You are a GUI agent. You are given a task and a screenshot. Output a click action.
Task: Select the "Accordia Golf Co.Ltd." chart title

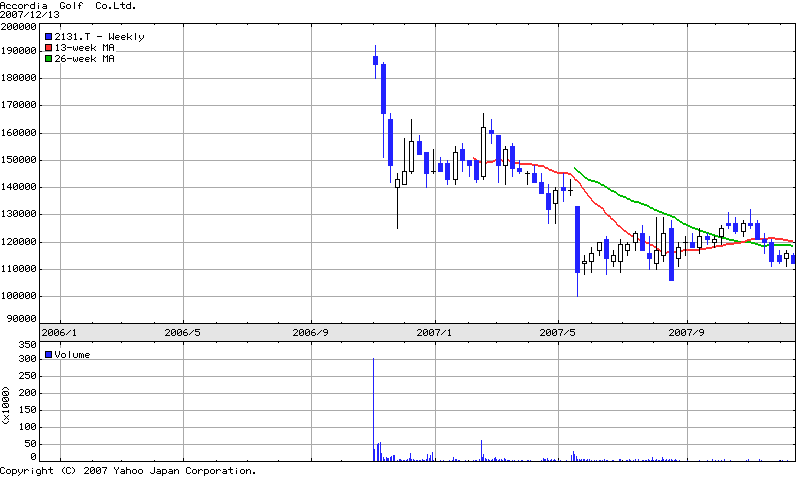pyautogui.click(x=68, y=6)
